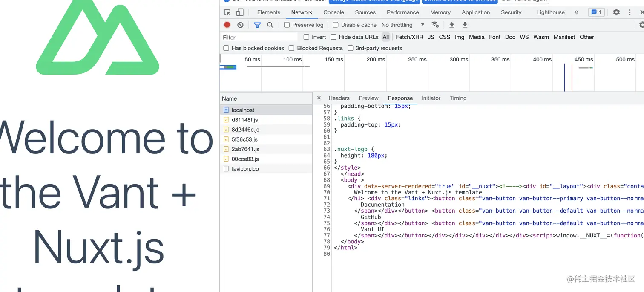Check 3rd-party requests checkbox
The image size is (644, 292).
coord(350,48)
